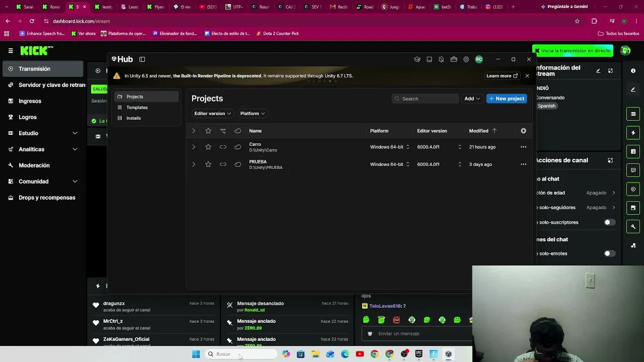
Task: Change Carro platform Windows 64-bit selector
Action: click(x=390, y=147)
